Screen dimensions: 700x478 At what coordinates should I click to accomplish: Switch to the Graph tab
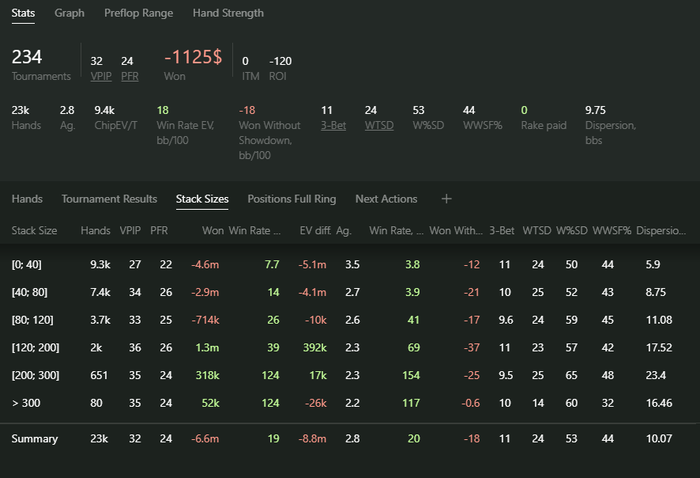(69, 13)
